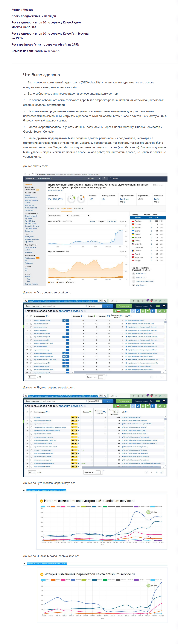
Task: Open the hamburger menu in Google Serpstat browser
Action: 164,301
